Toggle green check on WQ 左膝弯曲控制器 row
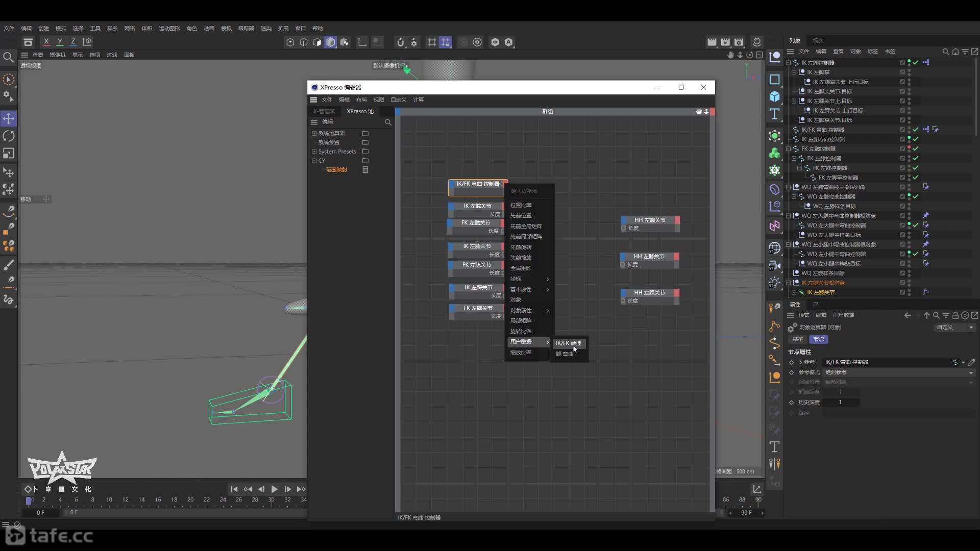Image resolution: width=980 pixels, height=551 pixels. 916,196
